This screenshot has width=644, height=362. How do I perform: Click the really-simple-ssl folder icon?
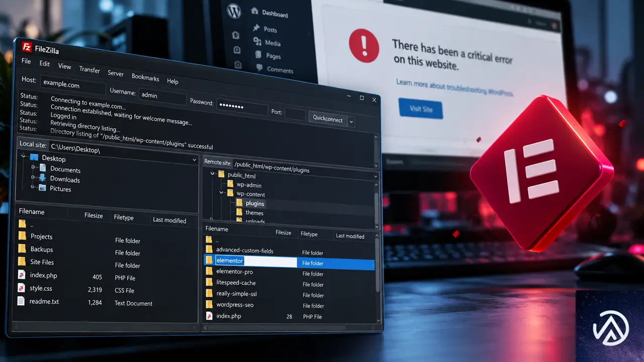(x=210, y=293)
